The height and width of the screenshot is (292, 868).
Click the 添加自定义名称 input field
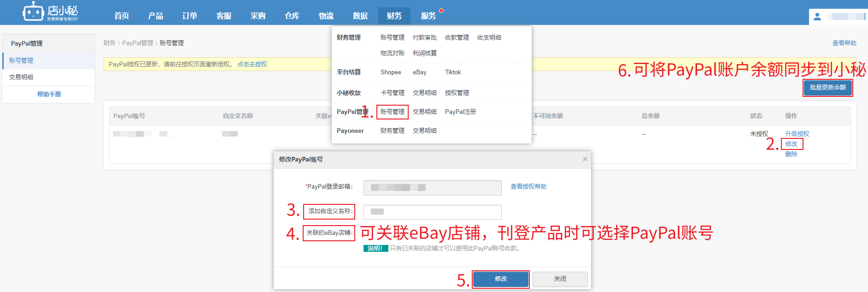tap(432, 212)
